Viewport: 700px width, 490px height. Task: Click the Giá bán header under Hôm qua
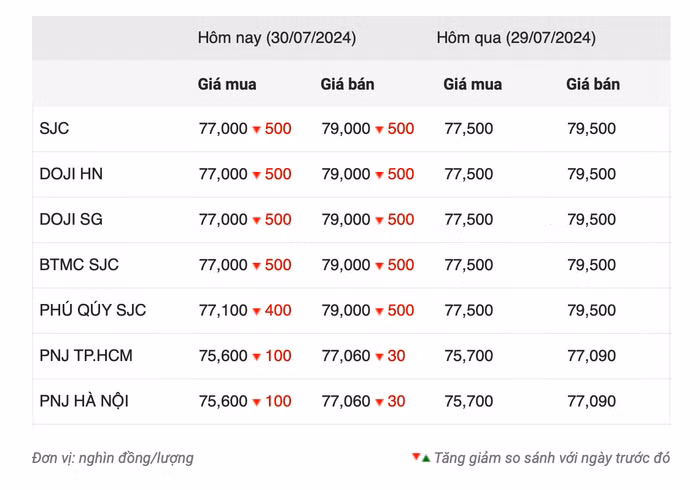coord(593,84)
